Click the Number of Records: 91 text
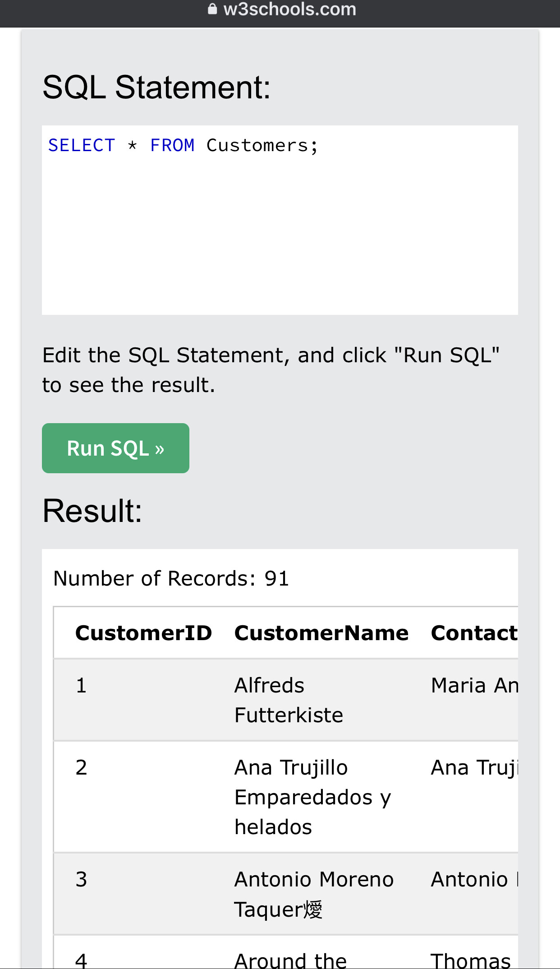The height and width of the screenshot is (969, 560). 171,578
